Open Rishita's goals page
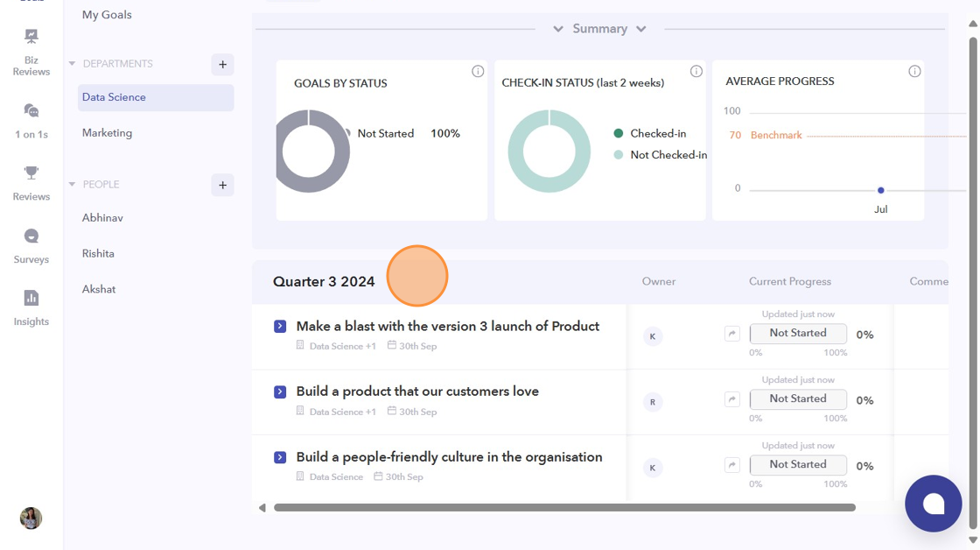This screenshot has width=980, height=550. pyautogui.click(x=98, y=253)
